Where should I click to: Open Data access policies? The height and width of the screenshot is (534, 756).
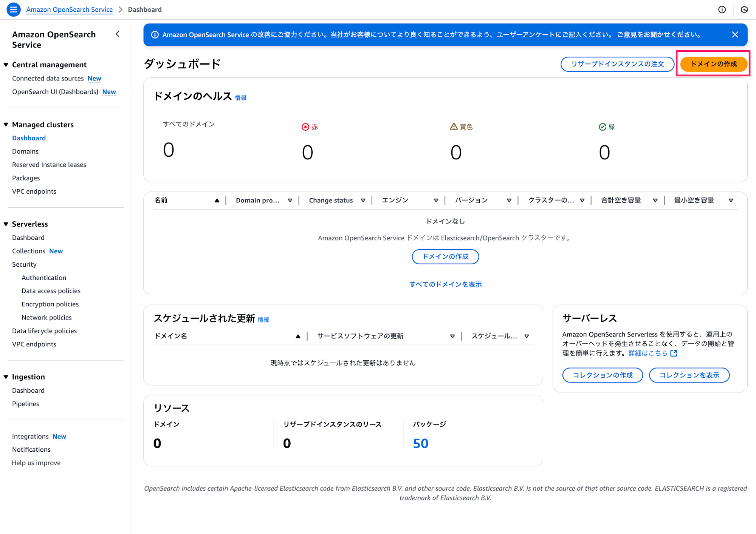(x=51, y=291)
